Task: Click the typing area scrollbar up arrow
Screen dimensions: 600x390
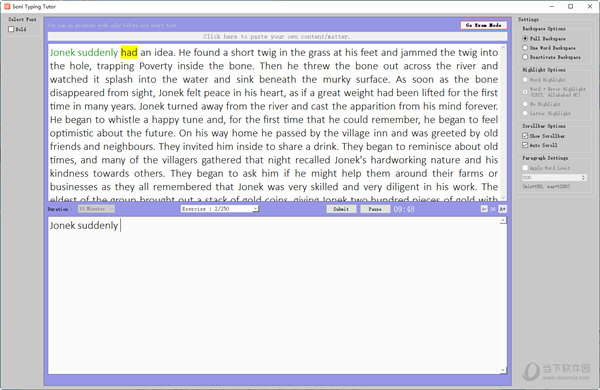Action: coord(503,220)
